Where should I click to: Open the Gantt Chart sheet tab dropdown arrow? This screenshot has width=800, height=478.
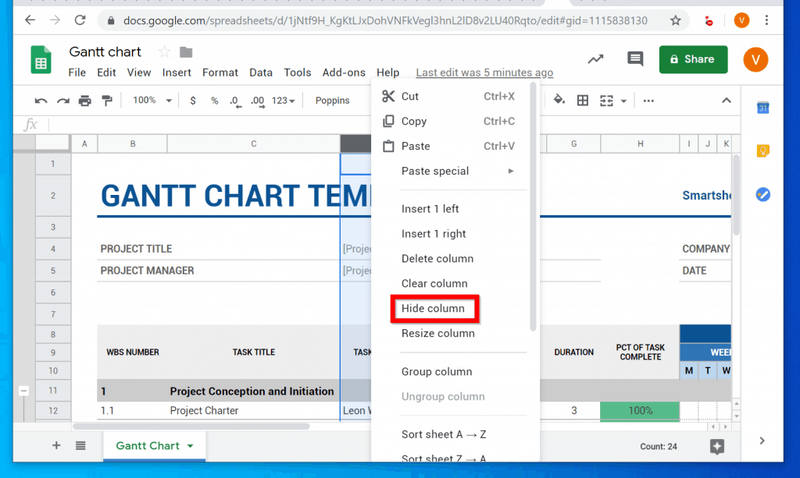pyautogui.click(x=190, y=446)
